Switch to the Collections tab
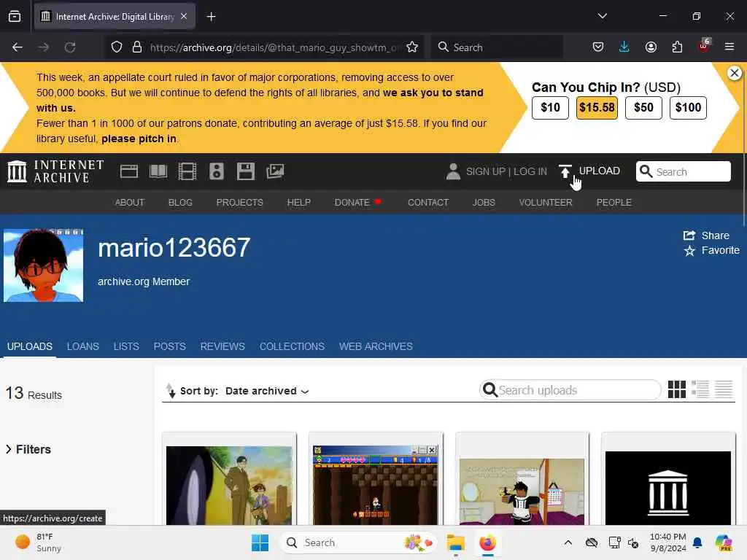This screenshot has height=560, width=747. click(x=292, y=346)
